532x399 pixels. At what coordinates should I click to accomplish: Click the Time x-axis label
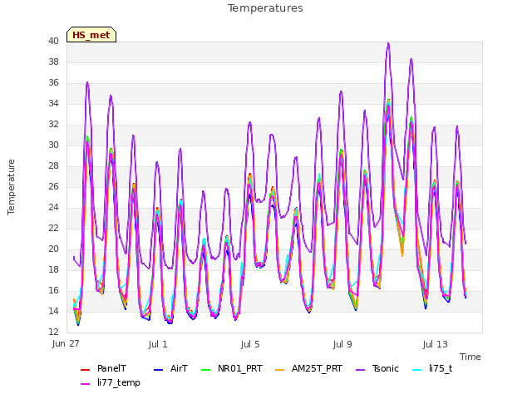tap(470, 357)
